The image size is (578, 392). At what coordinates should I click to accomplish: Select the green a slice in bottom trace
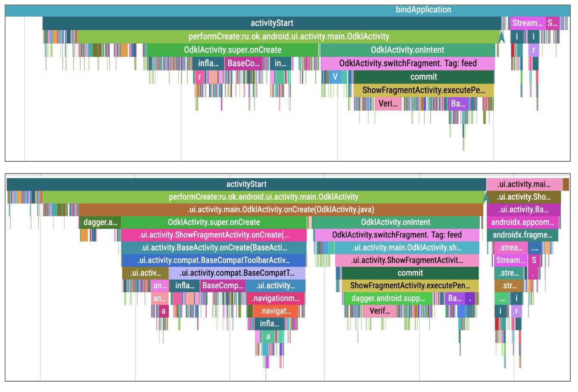(x=268, y=336)
